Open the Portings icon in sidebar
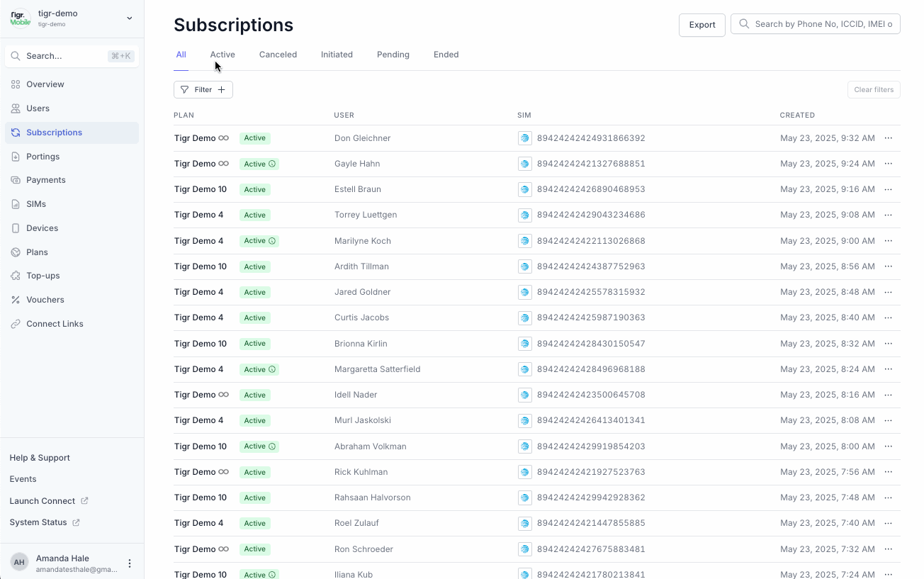924x579 pixels. (x=16, y=156)
